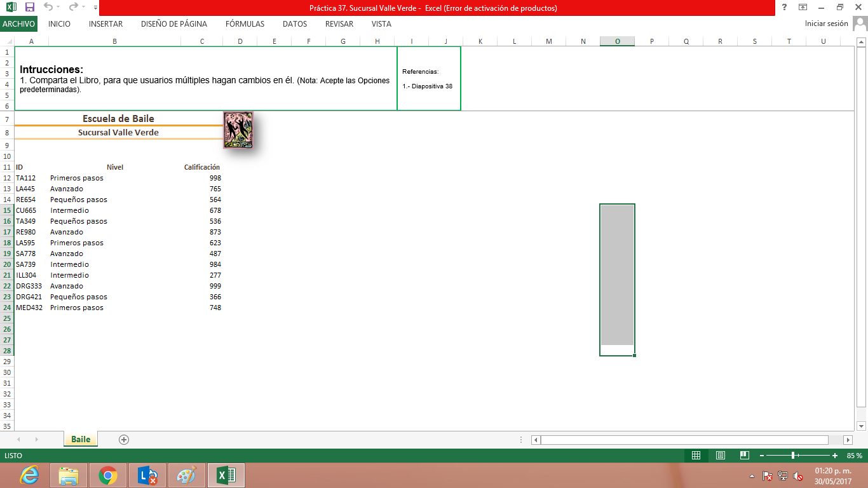Click cell containing TA112
The width and height of the screenshot is (868, 488).
(31, 178)
